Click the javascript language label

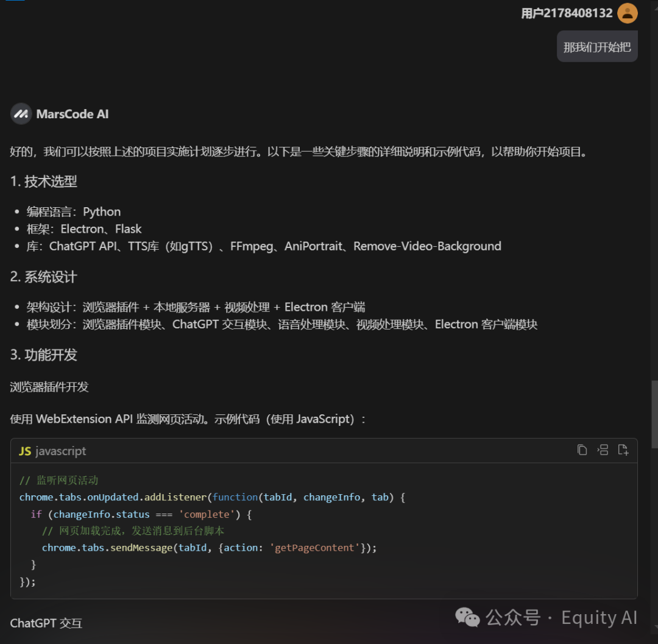point(61,451)
